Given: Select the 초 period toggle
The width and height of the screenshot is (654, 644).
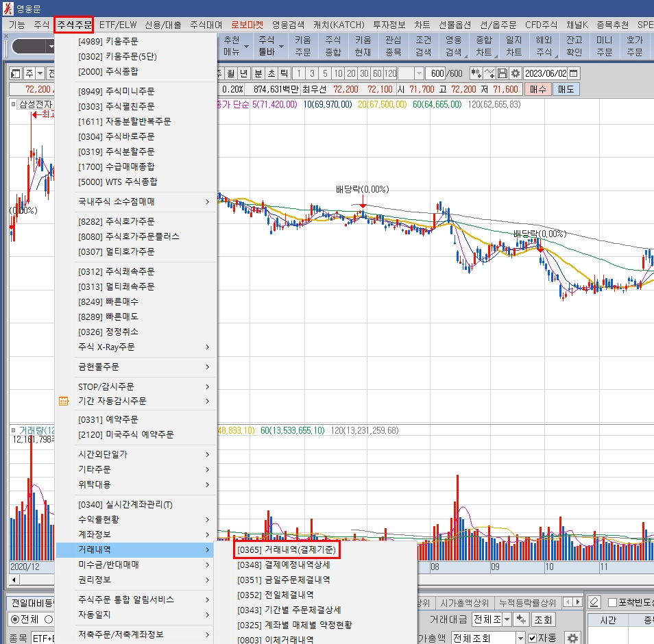Looking at the screenshot, I should pos(271,74).
